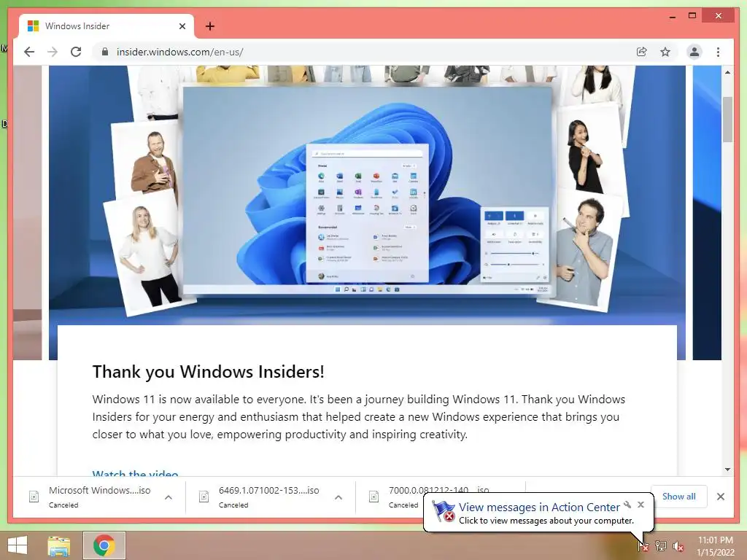
Task: Open the Watch the video link
Action: 135,472
